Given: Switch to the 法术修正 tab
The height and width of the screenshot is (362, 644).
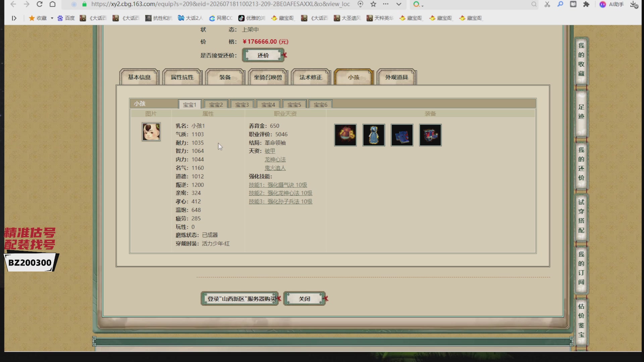Looking at the screenshot, I should tap(311, 77).
